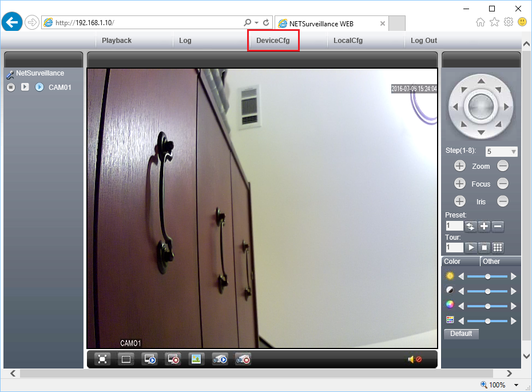Delete preset with the minus button
532x392 pixels.
point(498,227)
